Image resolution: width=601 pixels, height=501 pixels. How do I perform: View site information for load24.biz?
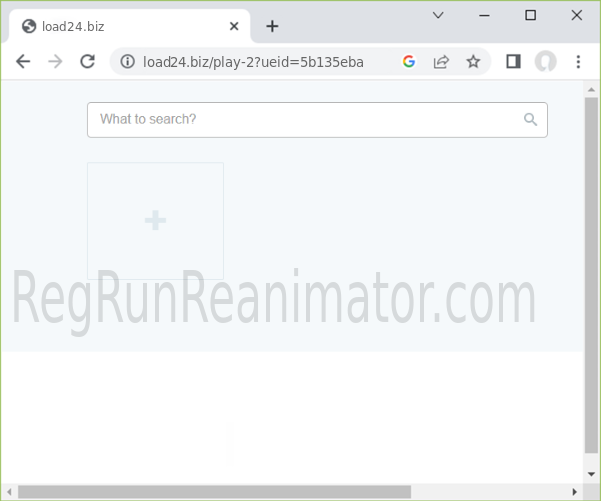coord(127,62)
